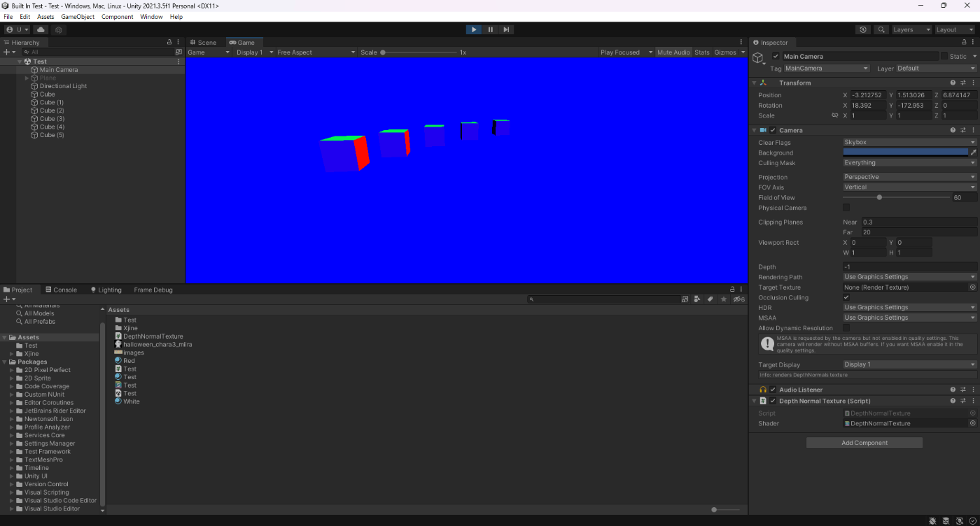Click the Game view Scale slider

click(419, 52)
